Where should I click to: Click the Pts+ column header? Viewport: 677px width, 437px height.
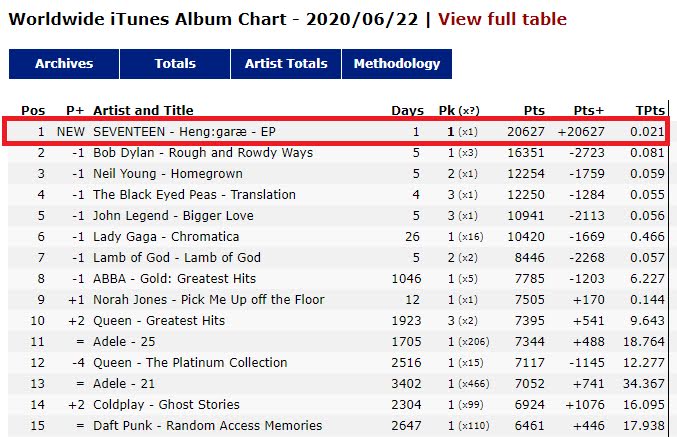(x=588, y=110)
